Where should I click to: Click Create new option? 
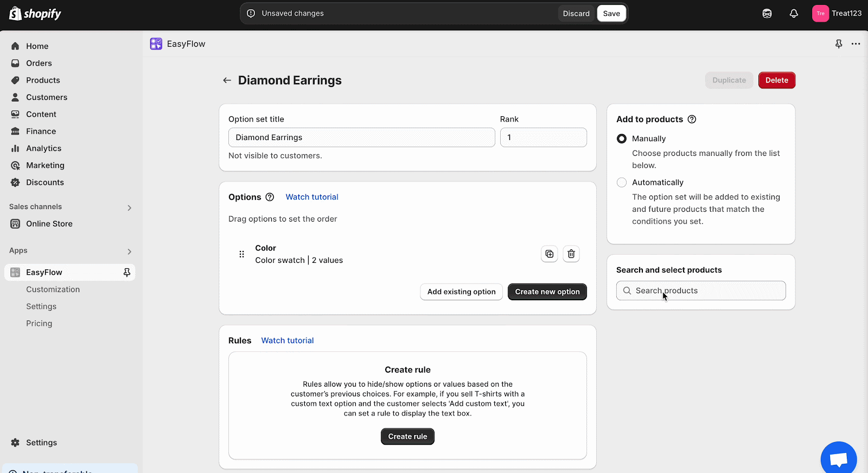pos(547,292)
